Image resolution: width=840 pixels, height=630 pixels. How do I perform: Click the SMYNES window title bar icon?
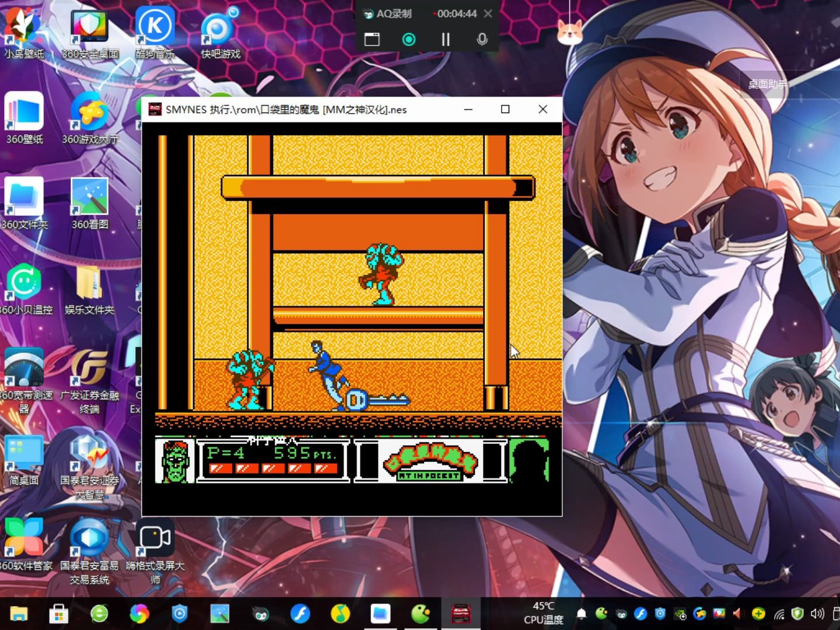pyautogui.click(x=155, y=109)
